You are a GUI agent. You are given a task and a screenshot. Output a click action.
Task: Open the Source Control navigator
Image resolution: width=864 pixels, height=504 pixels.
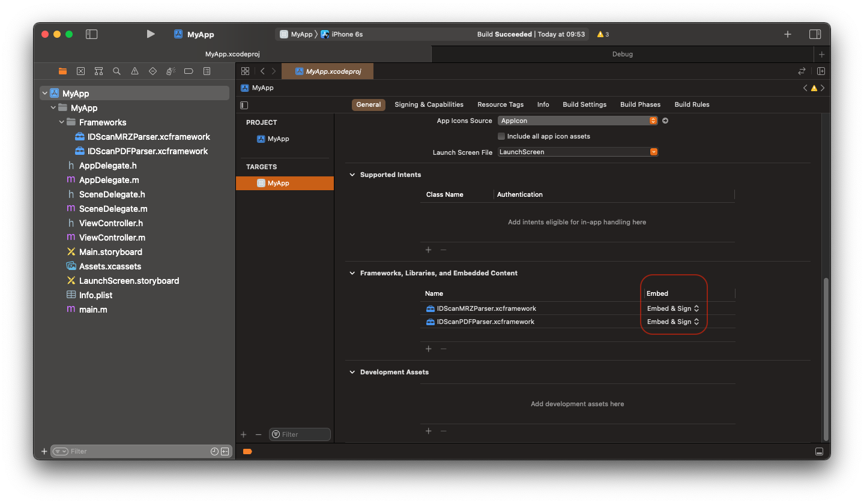click(80, 71)
